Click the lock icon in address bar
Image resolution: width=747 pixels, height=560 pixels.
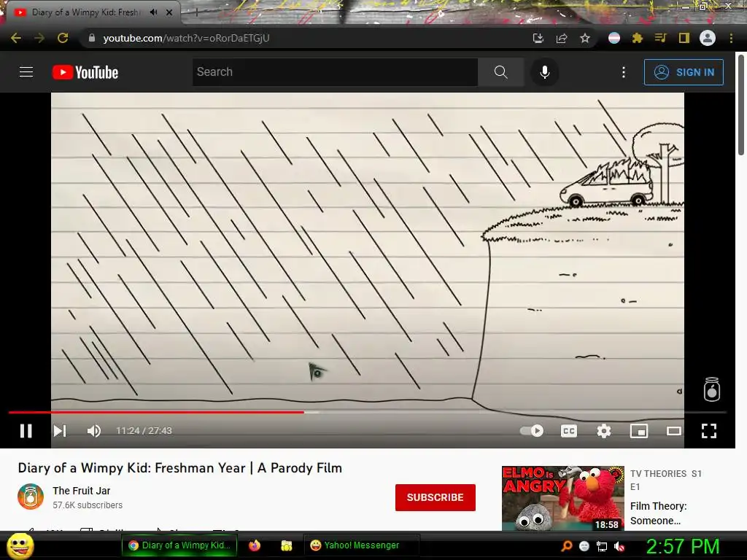coord(92,38)
